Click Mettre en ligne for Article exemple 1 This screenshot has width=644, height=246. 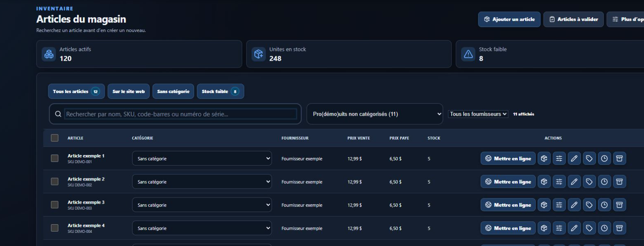[508, 158]
